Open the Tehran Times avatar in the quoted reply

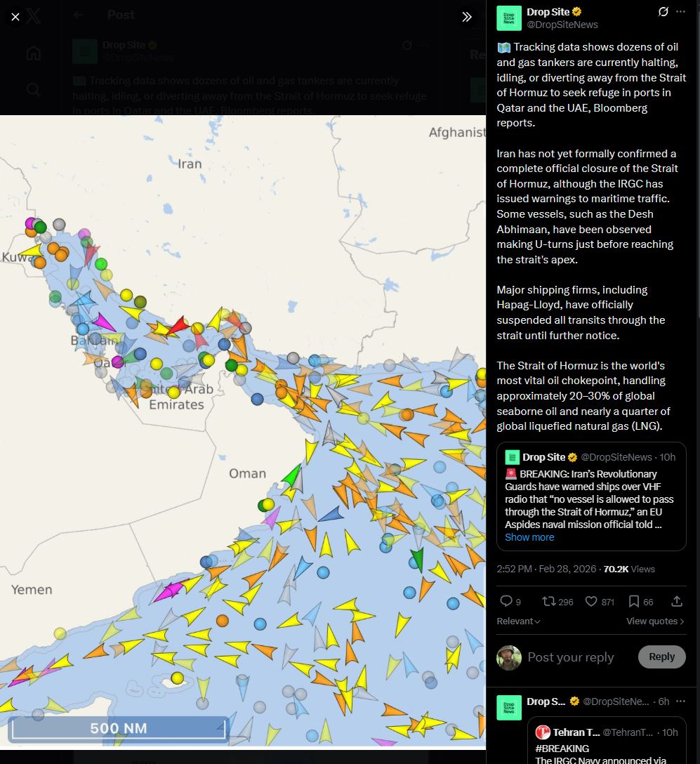click(x=542, y=732)
